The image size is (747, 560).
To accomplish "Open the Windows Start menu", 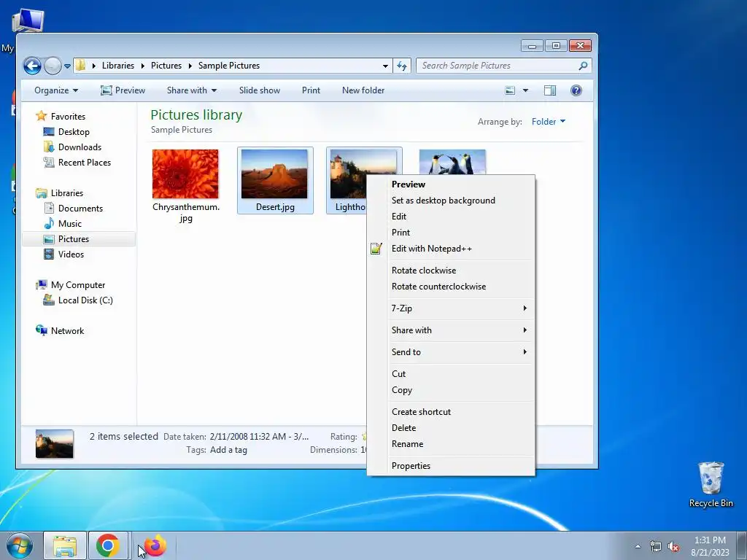I will click(19, 545).
